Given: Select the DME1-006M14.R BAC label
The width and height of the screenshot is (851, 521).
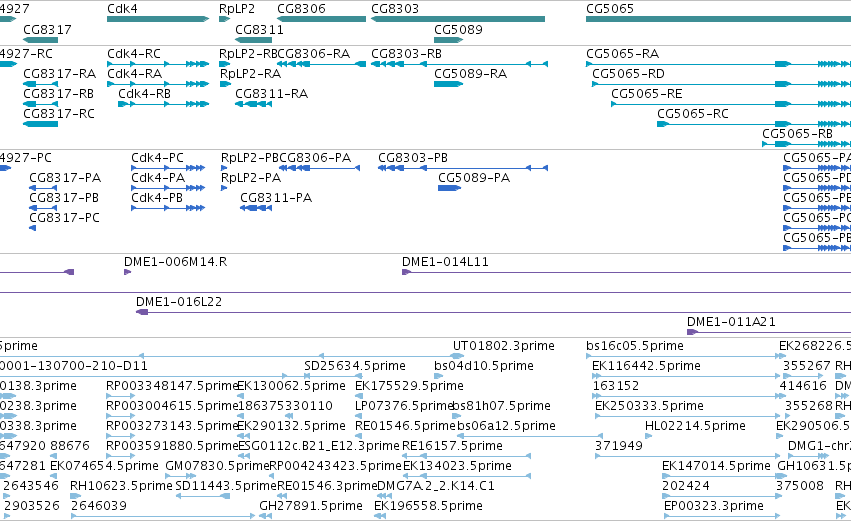Looking at the screenshot, I should (x=175, y=262).
